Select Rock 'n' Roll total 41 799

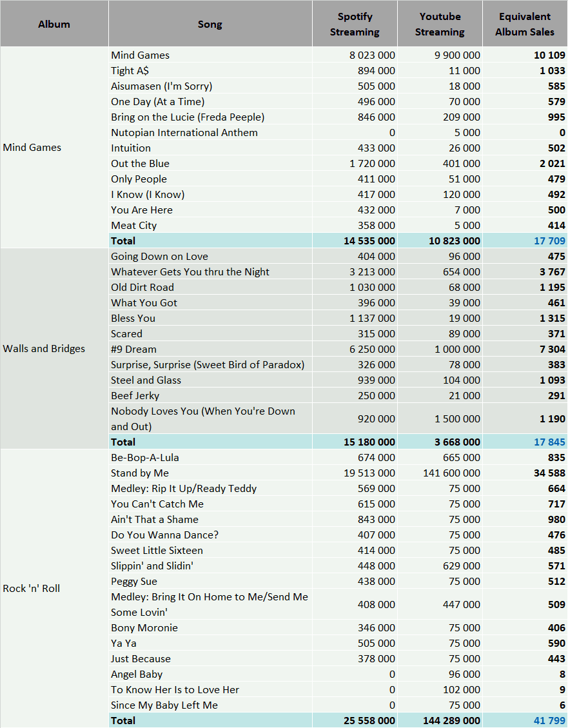[x=525, y=720]
